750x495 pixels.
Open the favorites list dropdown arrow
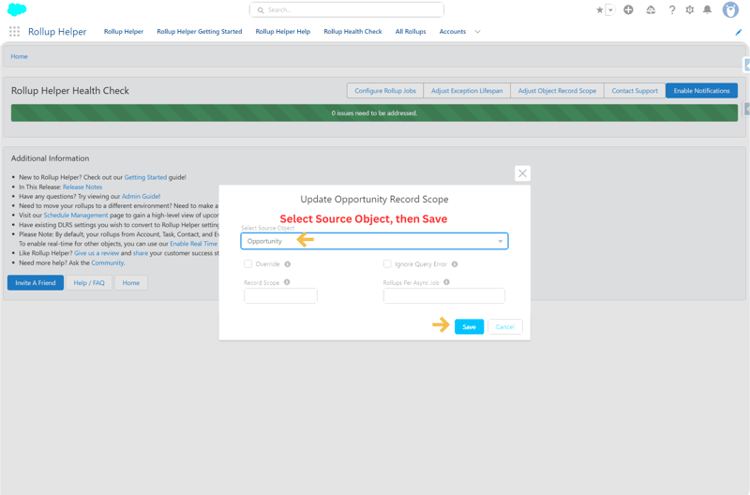point(610,10)
